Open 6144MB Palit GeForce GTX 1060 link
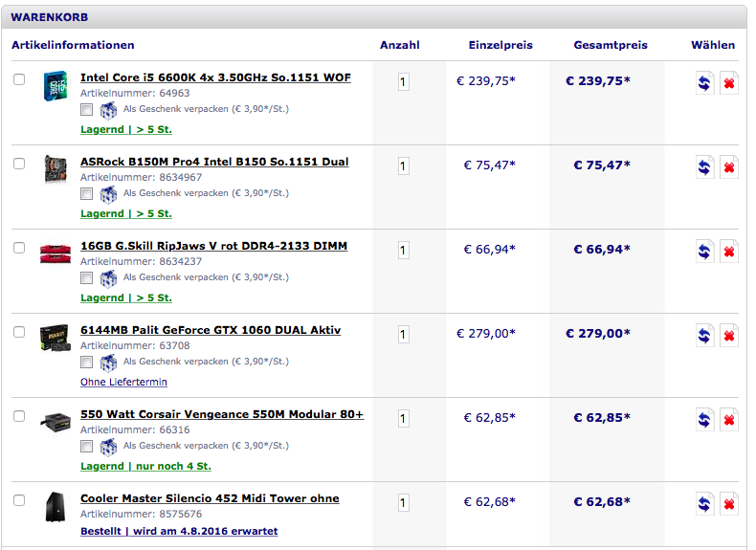 point(211,330)
